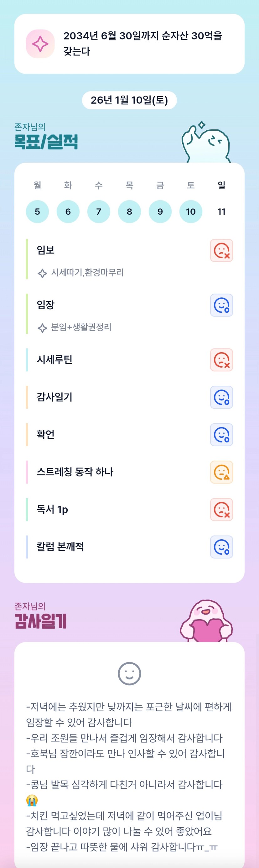Open the 26년 1월 10일(토) date picker

point(129,100)
